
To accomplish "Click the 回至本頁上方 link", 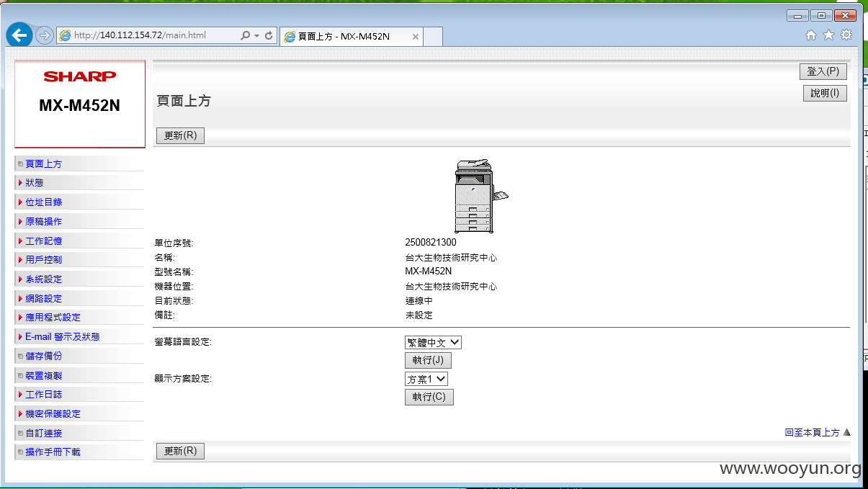I will coord(812,433).
